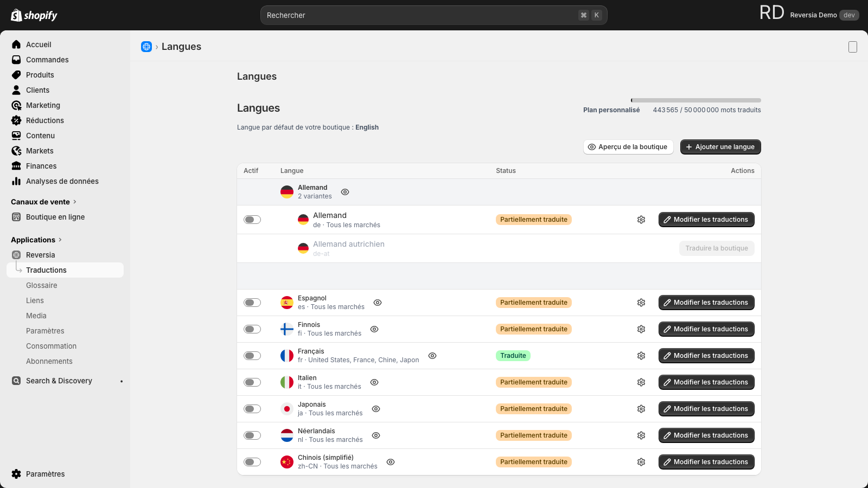Open Traductions in the Reversia submenu
868x488 pixels.
pyautogui.click(x=65, y=270)
